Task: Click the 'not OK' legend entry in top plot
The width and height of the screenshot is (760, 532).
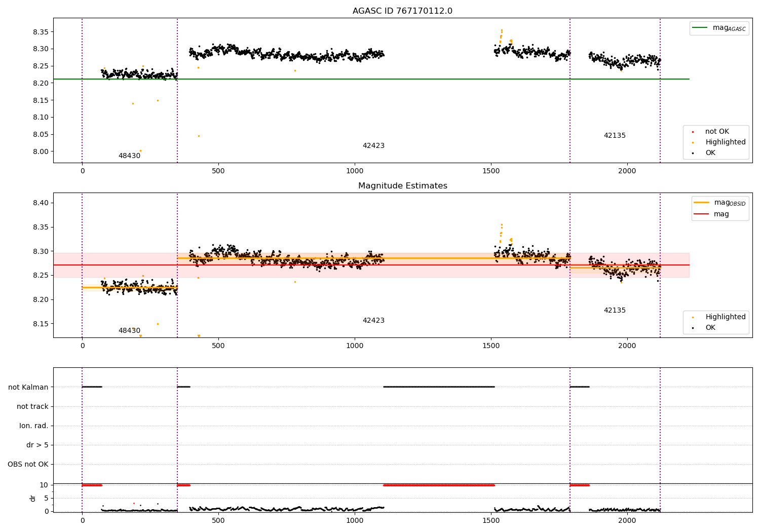Action: pyautogui.click(x=717, y=132)
